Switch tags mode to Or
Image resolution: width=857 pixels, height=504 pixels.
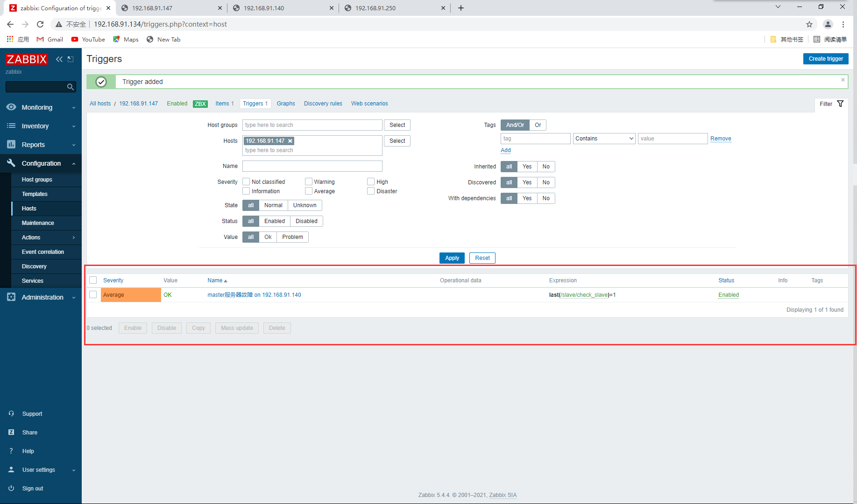(x=538, y=125)
